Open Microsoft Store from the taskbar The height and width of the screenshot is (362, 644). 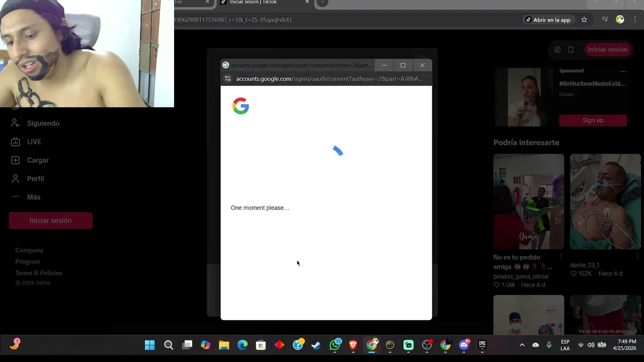pos(261,345)
